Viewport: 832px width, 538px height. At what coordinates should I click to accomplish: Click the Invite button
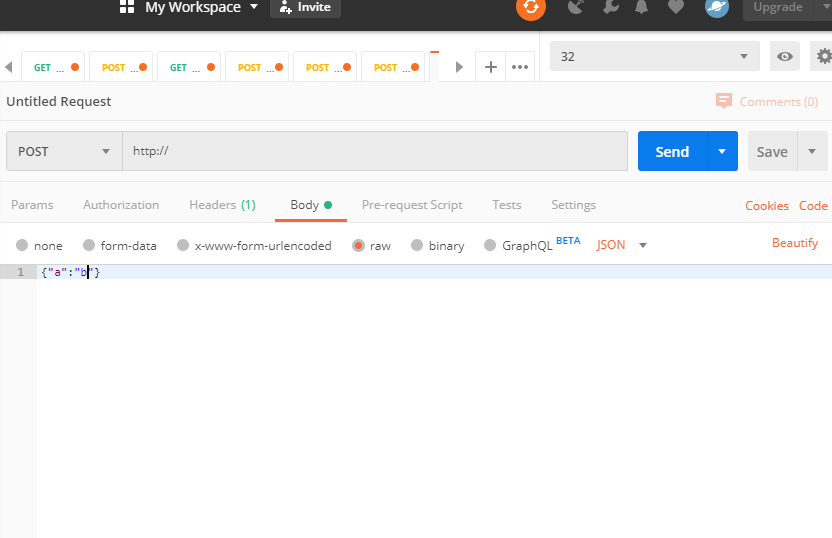pos(306,7)
